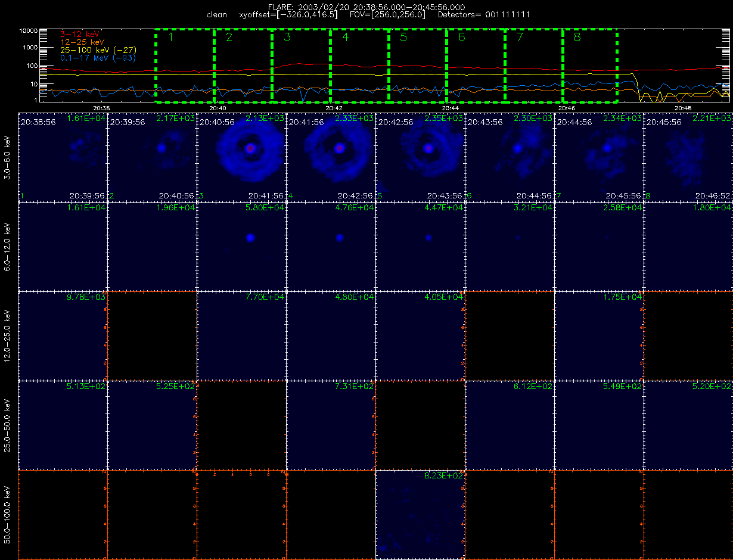The width and height of the screenshot is (733, 560).
Task: Click the 1.80E+04 value in the 6.0-12.0 keV row
Action: (712, 208)
